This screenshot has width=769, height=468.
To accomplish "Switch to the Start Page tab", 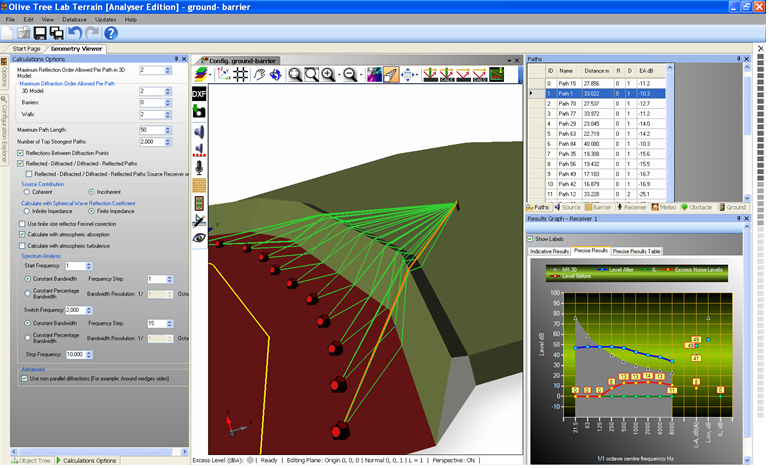I will pyautogui.click(x=26, y=49).
